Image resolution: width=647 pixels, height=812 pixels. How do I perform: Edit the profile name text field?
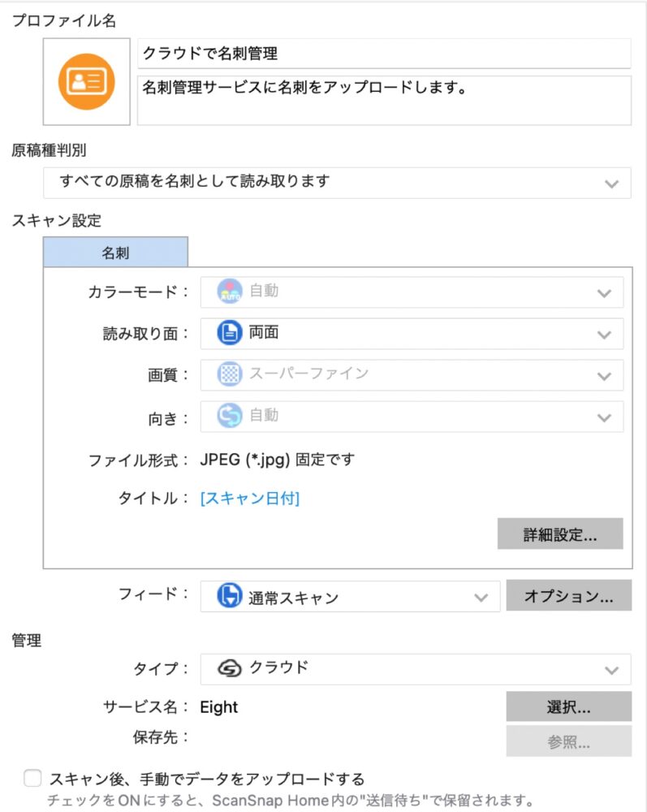[x=383, y=54]
